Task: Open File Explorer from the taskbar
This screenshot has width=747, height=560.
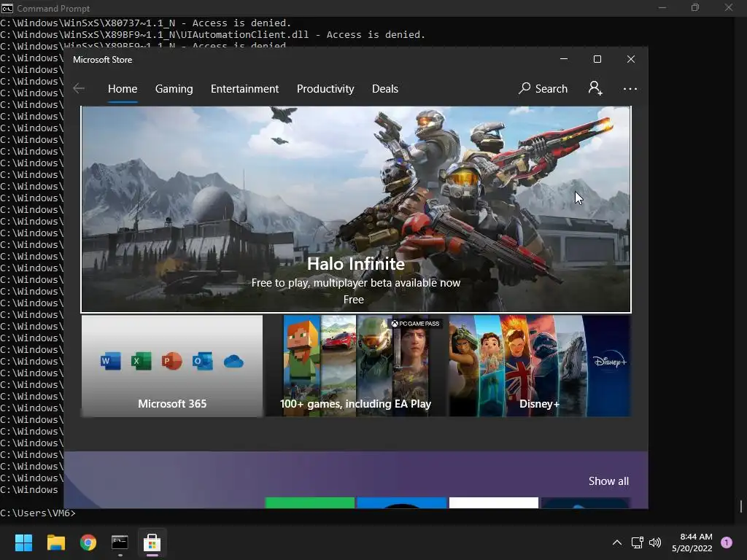Action: [55, 542]
